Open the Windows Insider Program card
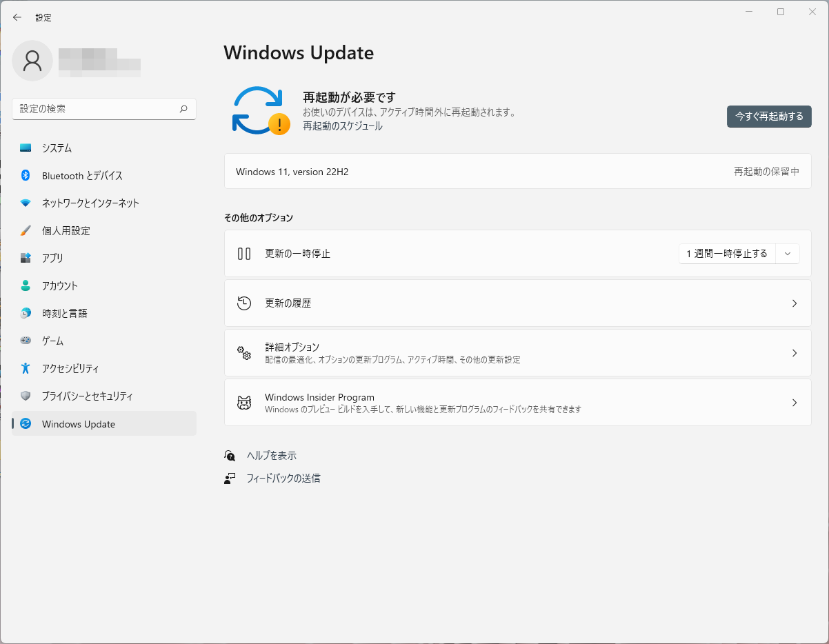829x644 pixels. tap(518, 403)
